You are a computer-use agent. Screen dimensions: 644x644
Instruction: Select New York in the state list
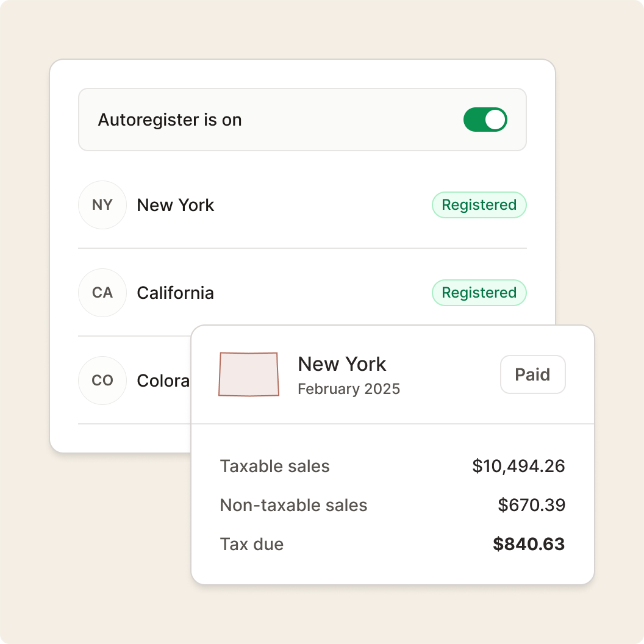click(176, 206)
